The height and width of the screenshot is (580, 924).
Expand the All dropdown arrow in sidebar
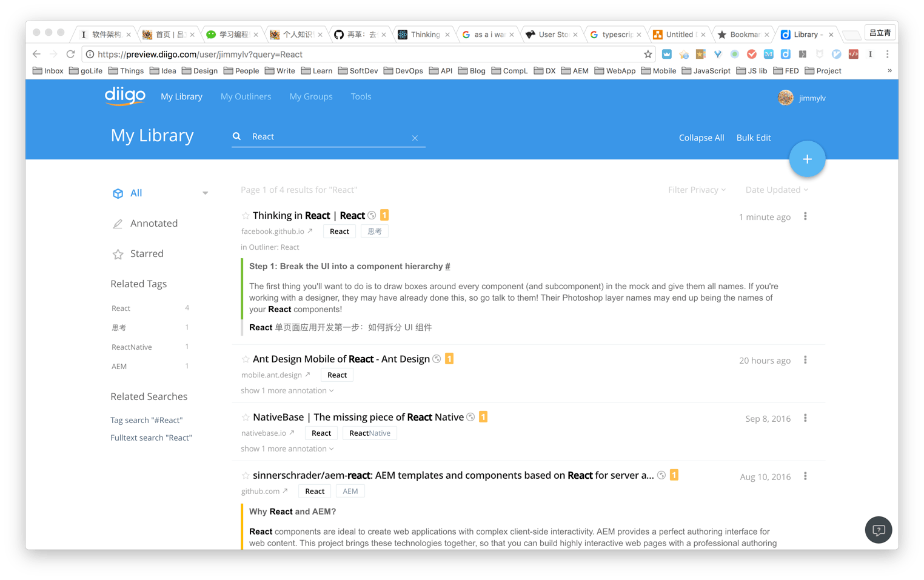coord(206,193)
